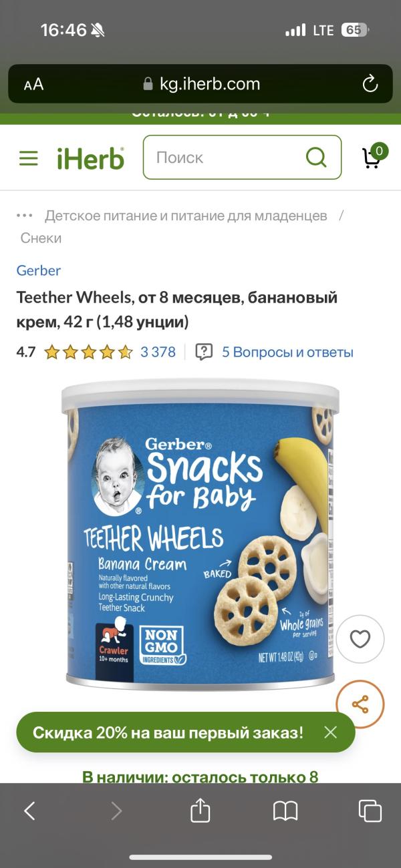This screenshot has width=401, height=868.
Task: Open the 3 378 reviews link
Action: tap(158, 352)
